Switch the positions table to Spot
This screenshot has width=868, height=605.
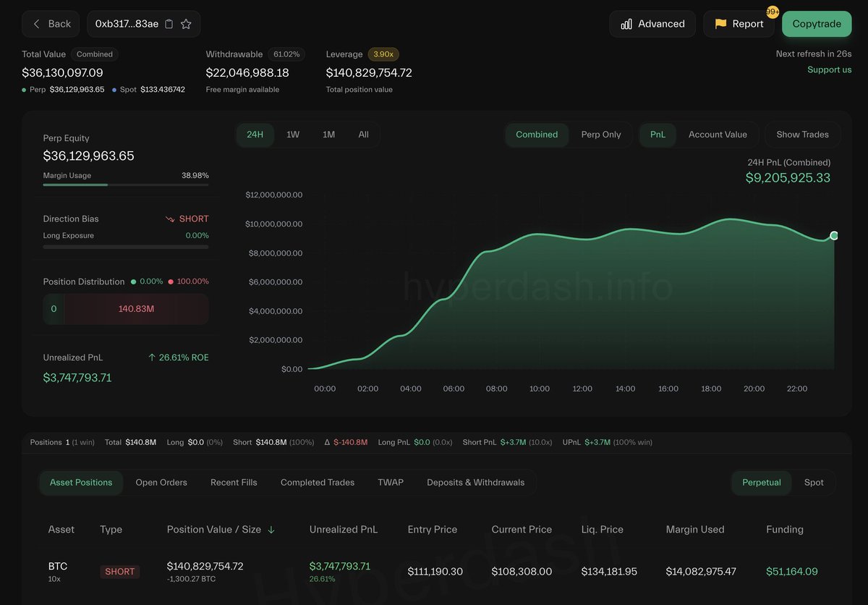click(814, 482)
